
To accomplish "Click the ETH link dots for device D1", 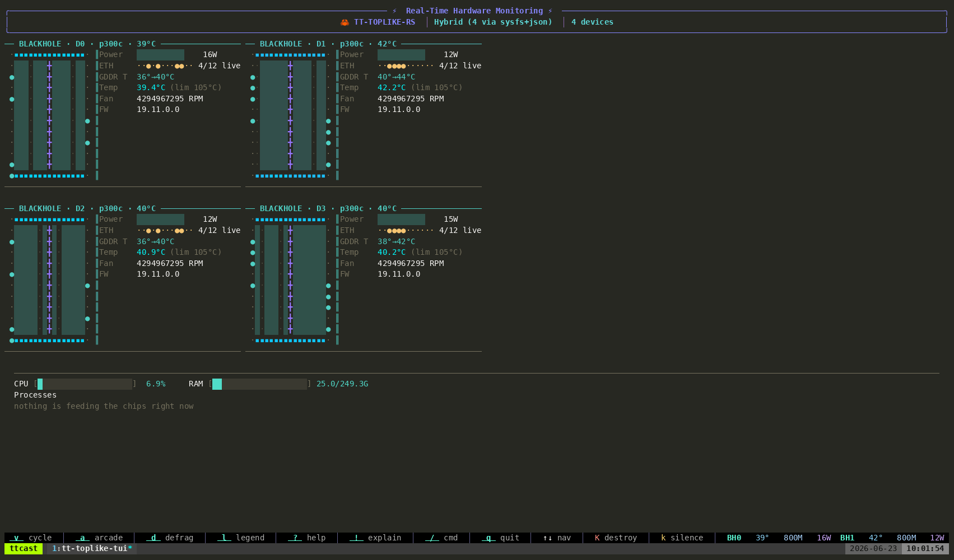I will [406, 66].
